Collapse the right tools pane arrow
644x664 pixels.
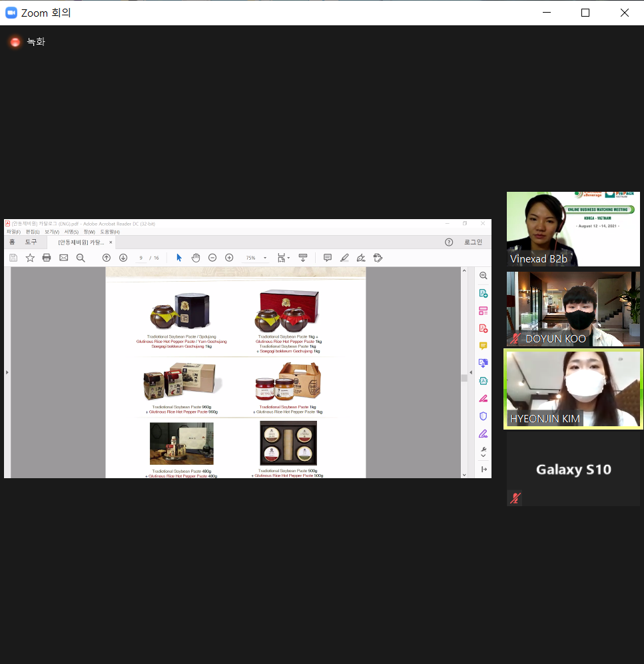coord(471,373)
